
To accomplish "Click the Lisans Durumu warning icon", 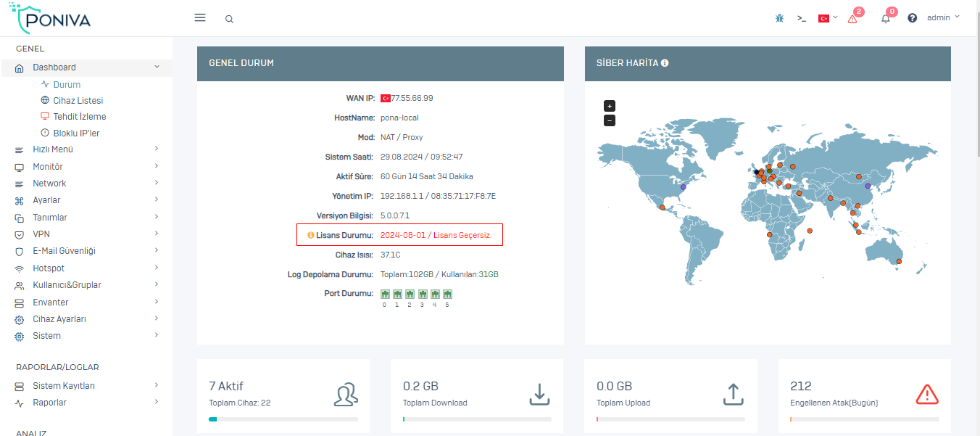I will tap(311, 235).
